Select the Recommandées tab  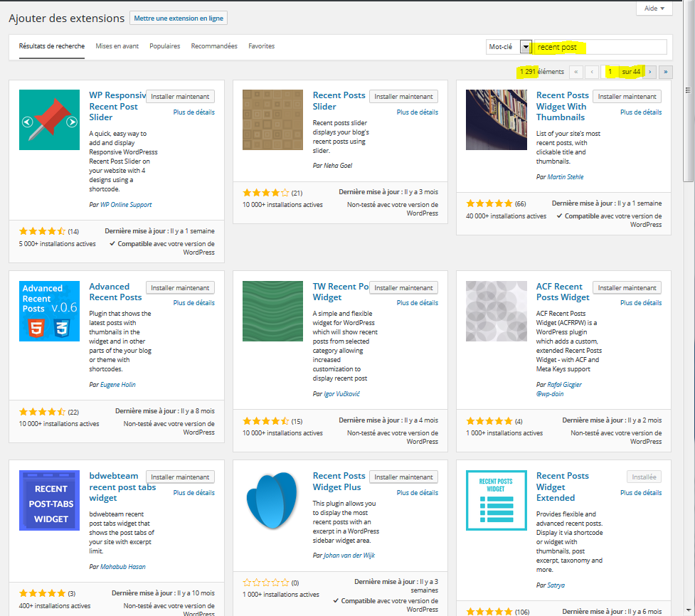point(214,46)
